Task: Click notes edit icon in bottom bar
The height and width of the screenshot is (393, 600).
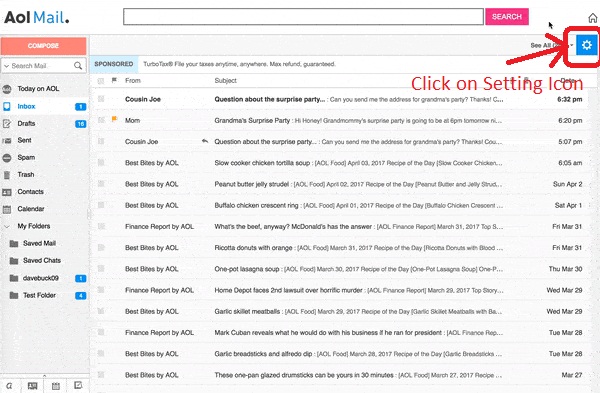Action: [78, 385]
